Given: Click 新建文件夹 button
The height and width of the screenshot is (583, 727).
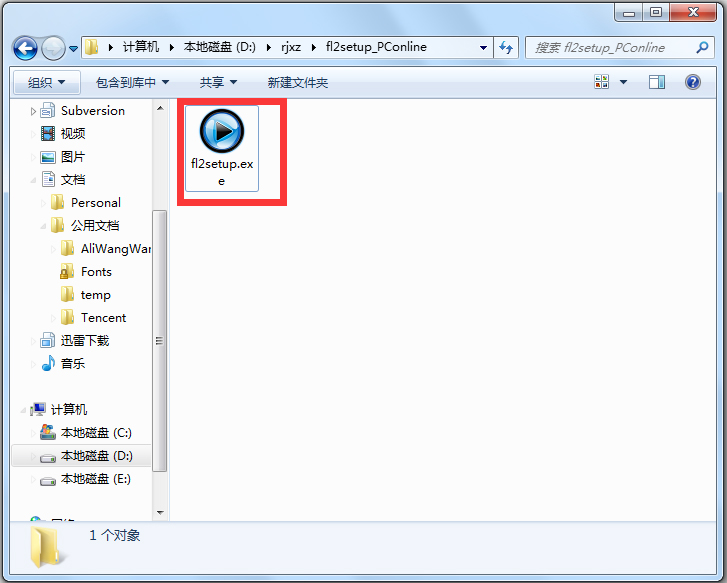Looking at the screenshot, I should click(x=298, y=83).
